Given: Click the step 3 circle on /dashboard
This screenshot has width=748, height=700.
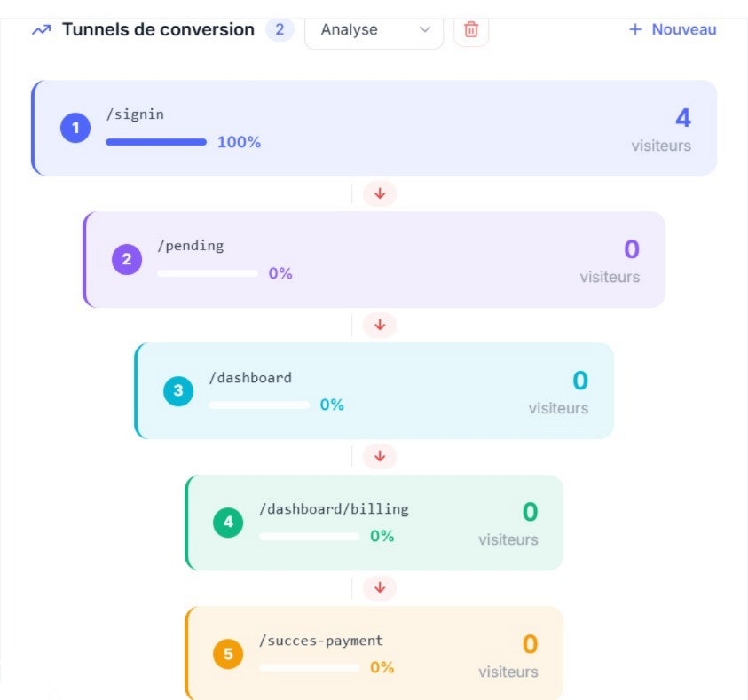Looking at the screenshot, I should pos(177,390).
